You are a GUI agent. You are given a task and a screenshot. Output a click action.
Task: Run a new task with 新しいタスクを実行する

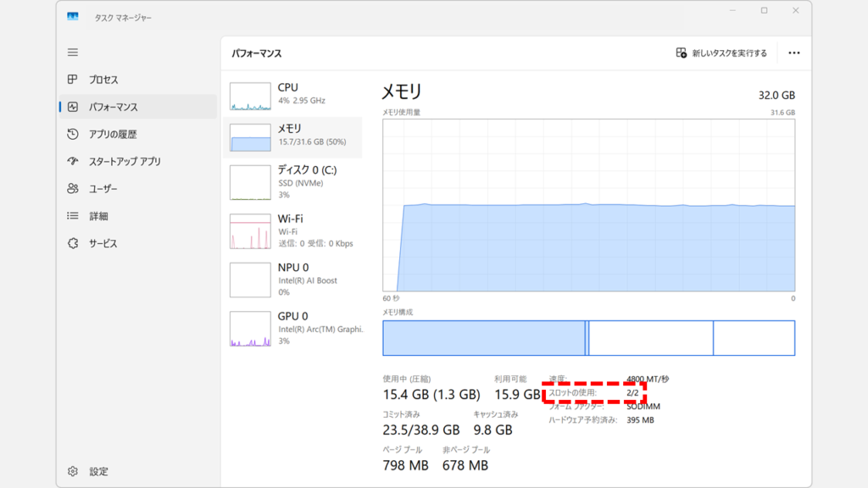tap(721, 53)
